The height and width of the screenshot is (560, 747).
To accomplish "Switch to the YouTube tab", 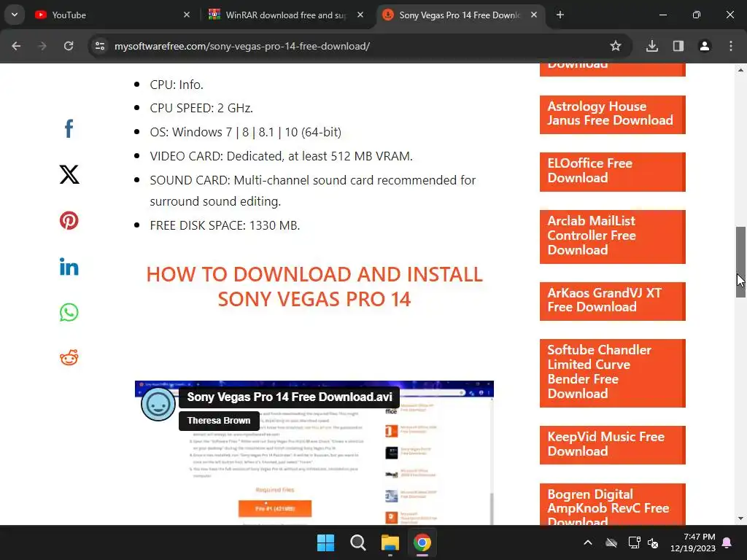I will click(112, 15).
